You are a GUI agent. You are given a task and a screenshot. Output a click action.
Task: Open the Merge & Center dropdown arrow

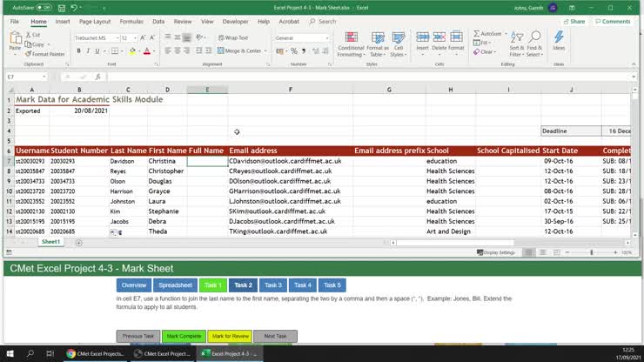(x=265, y=51)
